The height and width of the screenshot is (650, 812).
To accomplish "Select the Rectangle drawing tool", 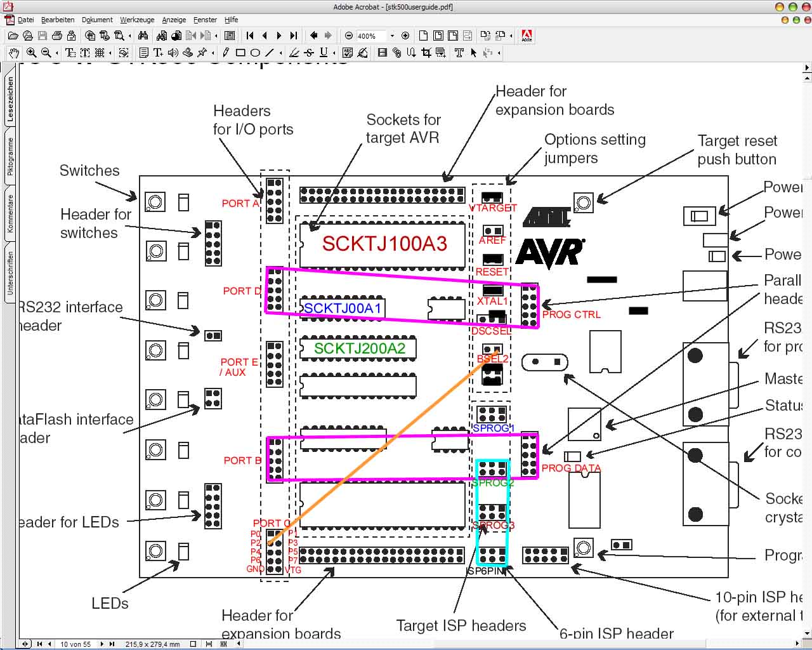I will (240, 53).
